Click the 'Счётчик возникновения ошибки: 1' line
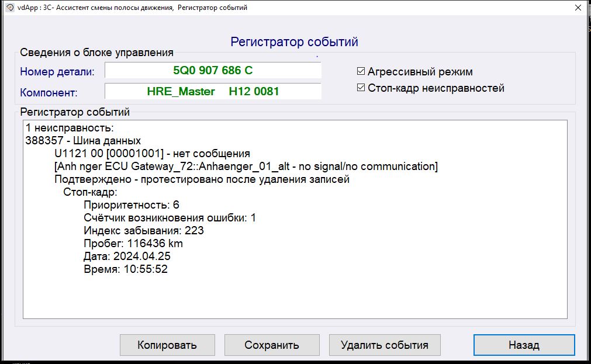 click(170, 217)
